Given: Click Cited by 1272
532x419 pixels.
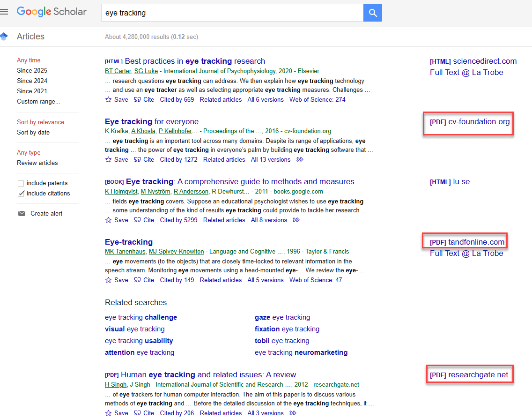Looking at the screenshot, I should click(179, 160).
